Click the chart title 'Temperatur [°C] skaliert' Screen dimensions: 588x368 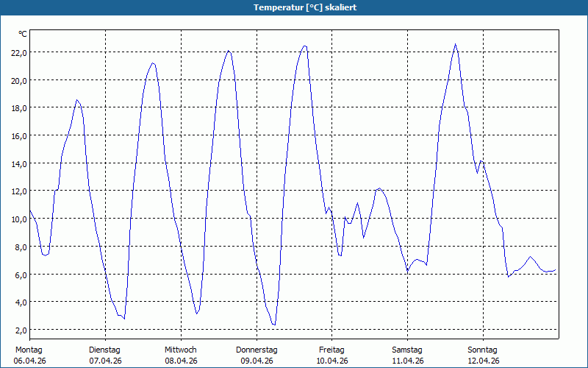(x=305, y=7)
